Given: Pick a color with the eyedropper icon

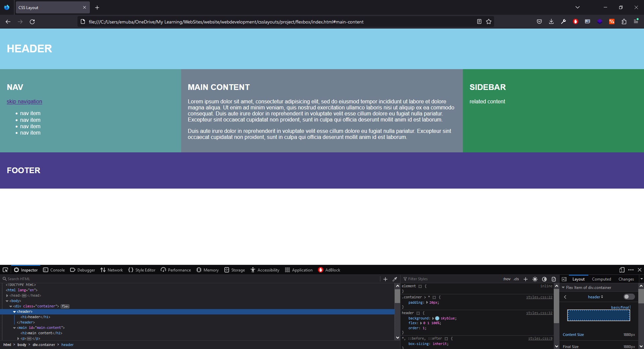Looking at the screenshot, I should click(x=395, y=279).
